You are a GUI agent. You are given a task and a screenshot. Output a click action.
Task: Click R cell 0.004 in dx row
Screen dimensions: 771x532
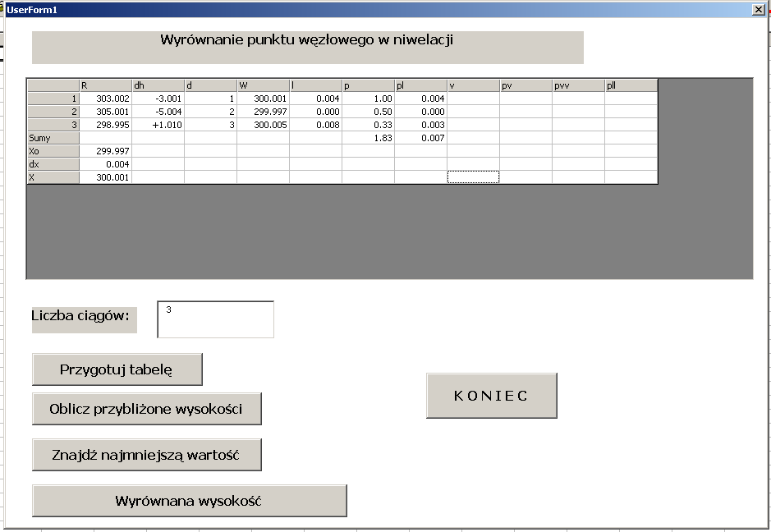106,164
